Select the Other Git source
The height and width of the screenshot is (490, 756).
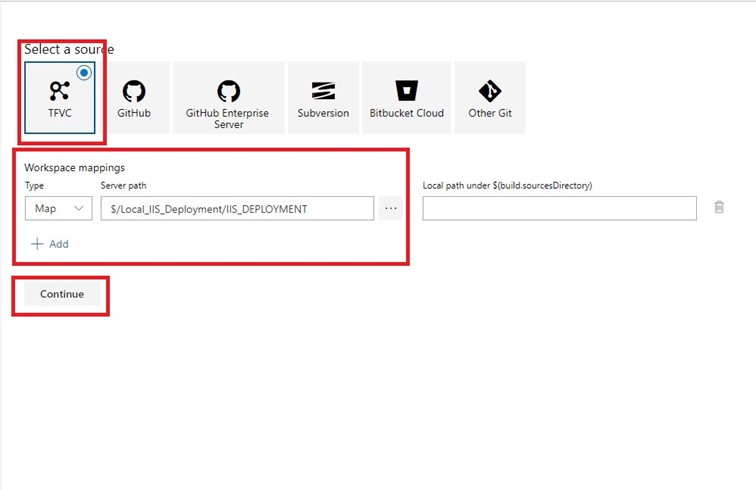coord(490,98)
